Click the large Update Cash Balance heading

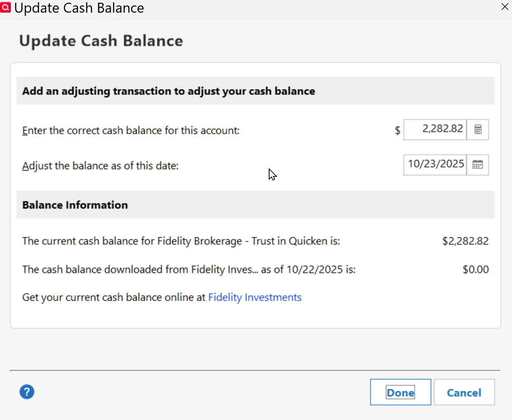point(101,41)
